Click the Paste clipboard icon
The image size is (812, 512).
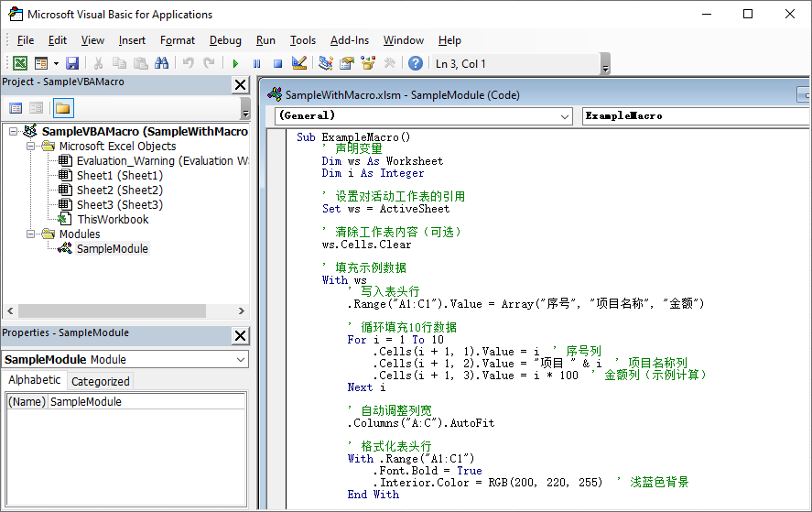[140, 63]
